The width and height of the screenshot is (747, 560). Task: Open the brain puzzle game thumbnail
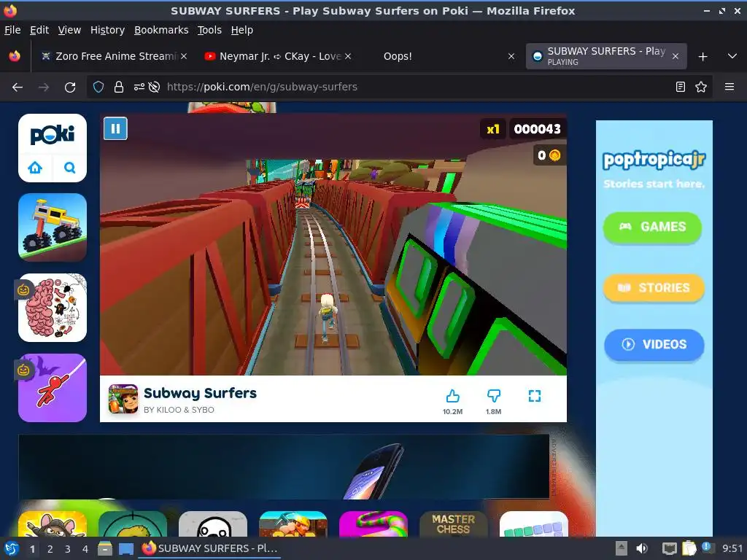pyautogui.click(x=53, y=307)
